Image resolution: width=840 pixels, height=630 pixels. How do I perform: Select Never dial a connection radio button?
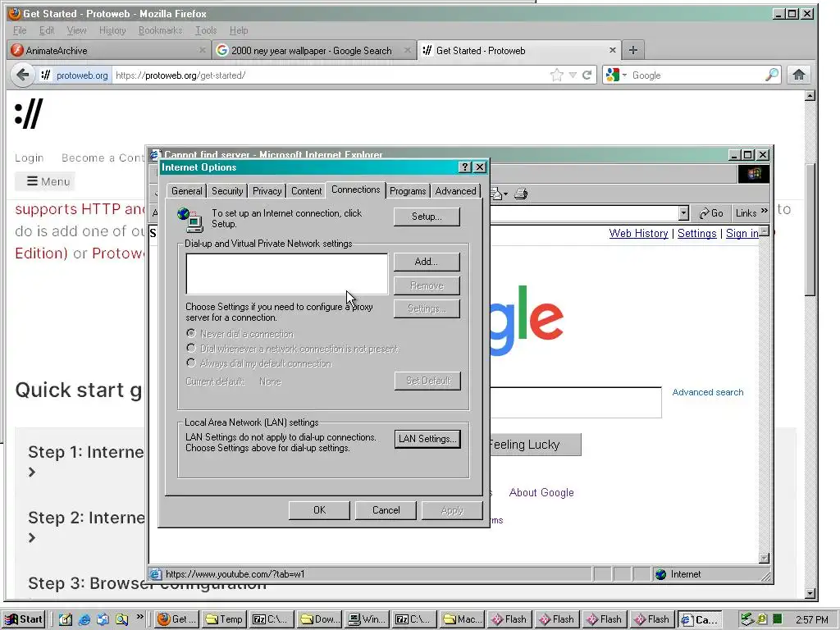[x=191, y=333]
